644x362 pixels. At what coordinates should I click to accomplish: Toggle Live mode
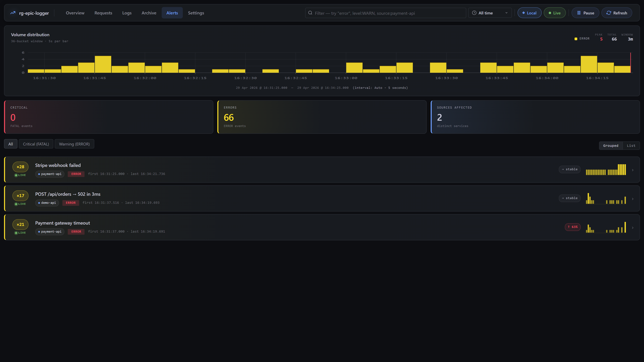click(x=554, y=13)
